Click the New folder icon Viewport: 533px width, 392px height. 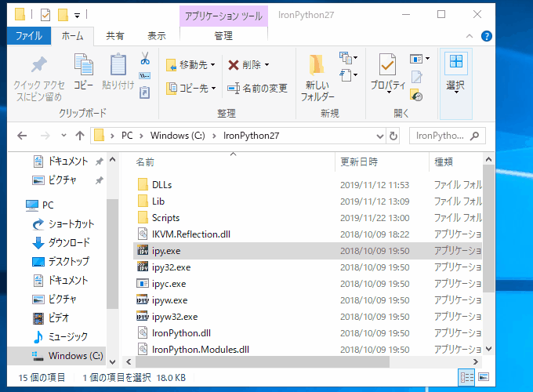point(317,64)
